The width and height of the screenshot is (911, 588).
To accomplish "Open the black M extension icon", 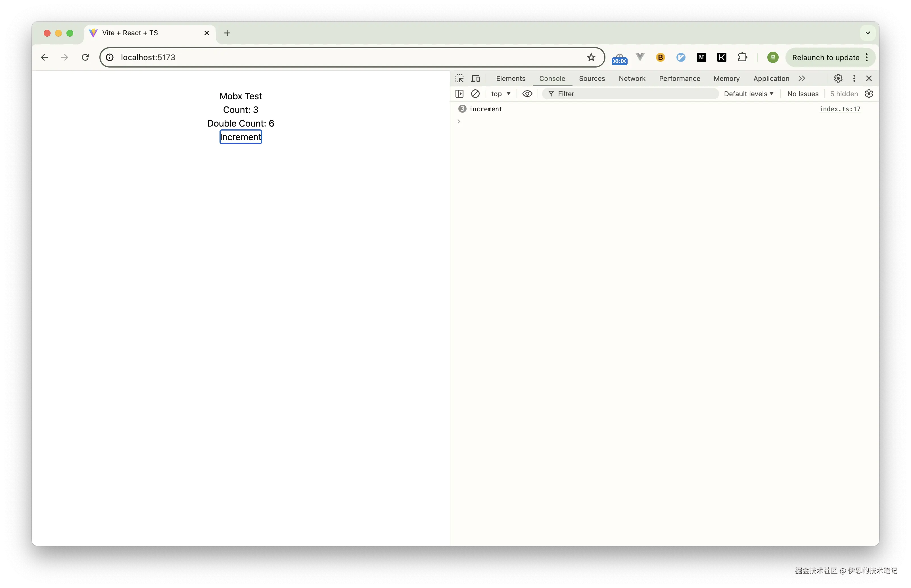I will tap(701, 57).
